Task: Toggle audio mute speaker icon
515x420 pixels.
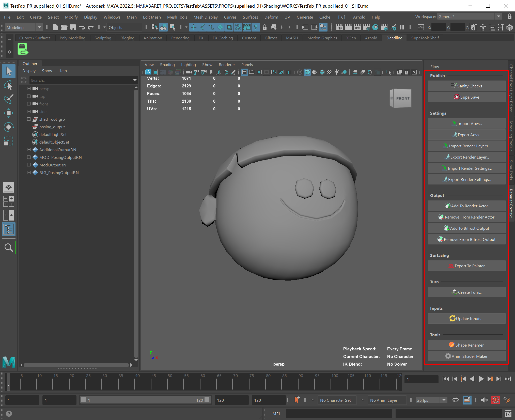Action: (x=484, y=400)
